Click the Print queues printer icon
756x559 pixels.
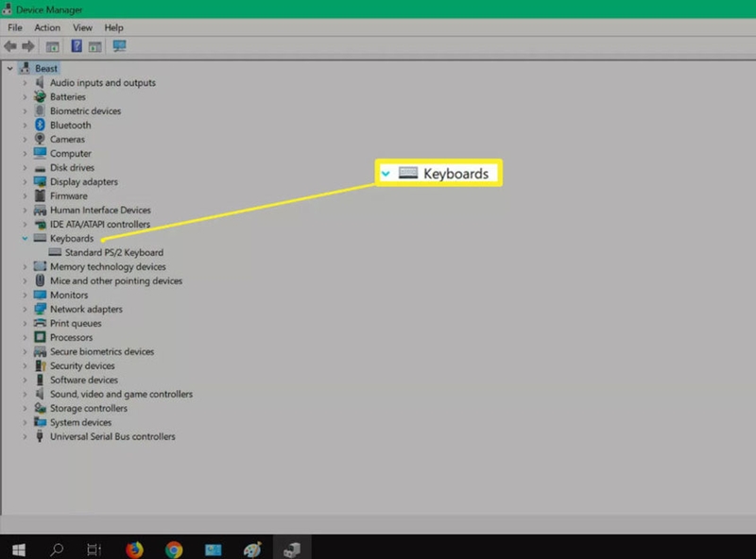tap(40, 323)
